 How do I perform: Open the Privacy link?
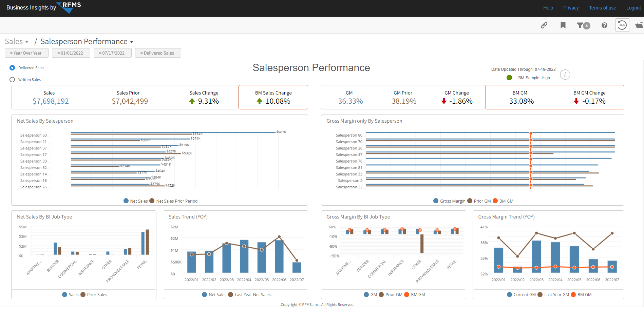[571, 8]
